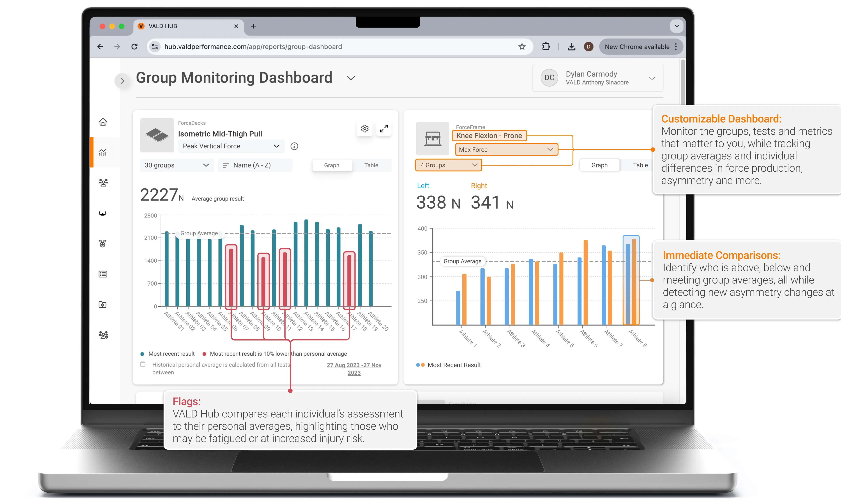Open the Max Force dropdown on ForceFrame
The width and height of the screenshot is (841, 504).
(x=506, y=149)
